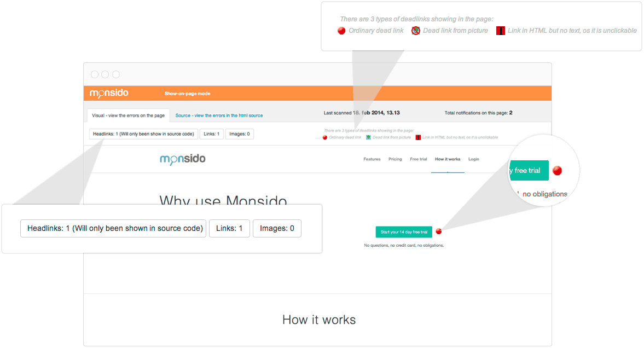The height and width of the screenshot is (348, 644).
Task: Click the small Ordinary dead link dot in the browser legend
Action: 325,138
